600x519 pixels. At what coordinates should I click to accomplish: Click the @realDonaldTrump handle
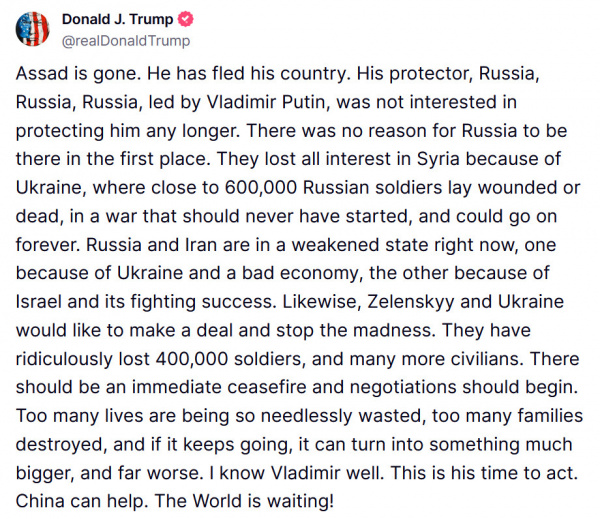click(x=126, y=40)
